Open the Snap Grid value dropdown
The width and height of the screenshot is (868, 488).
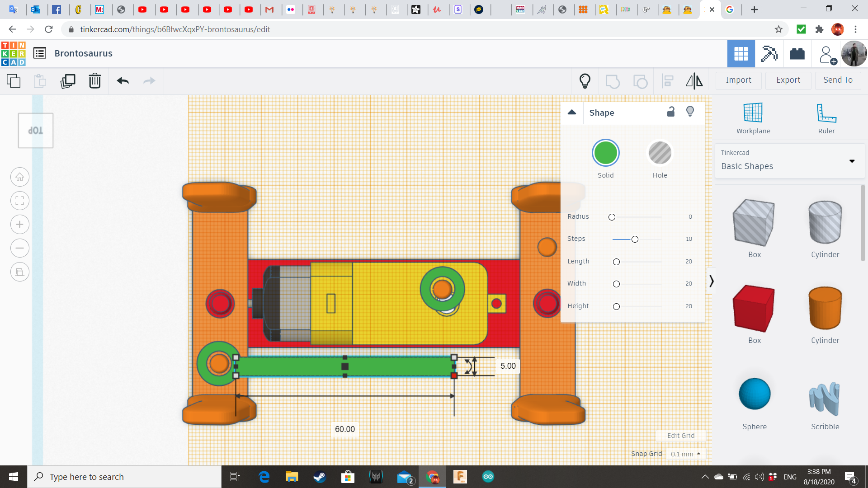click(686, 454)
